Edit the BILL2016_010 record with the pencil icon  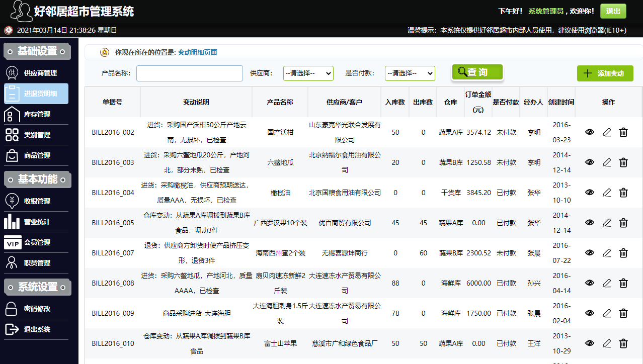click(x=607, y=343)
